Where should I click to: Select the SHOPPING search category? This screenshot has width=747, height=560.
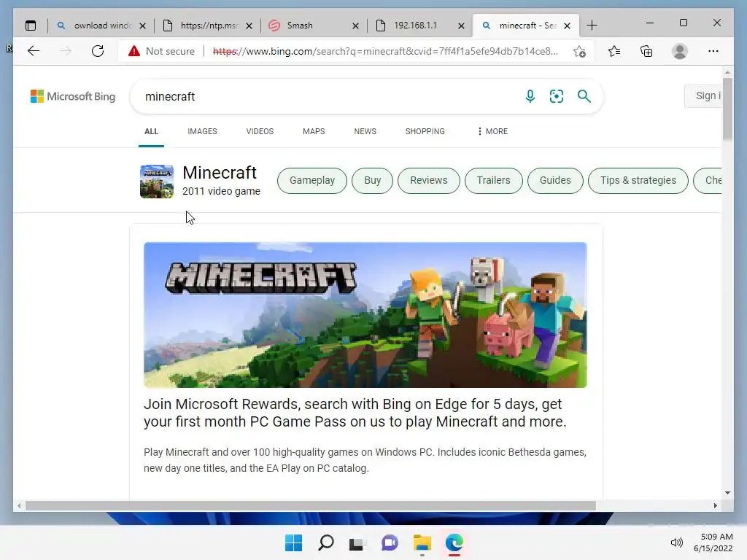click(425, 131)
